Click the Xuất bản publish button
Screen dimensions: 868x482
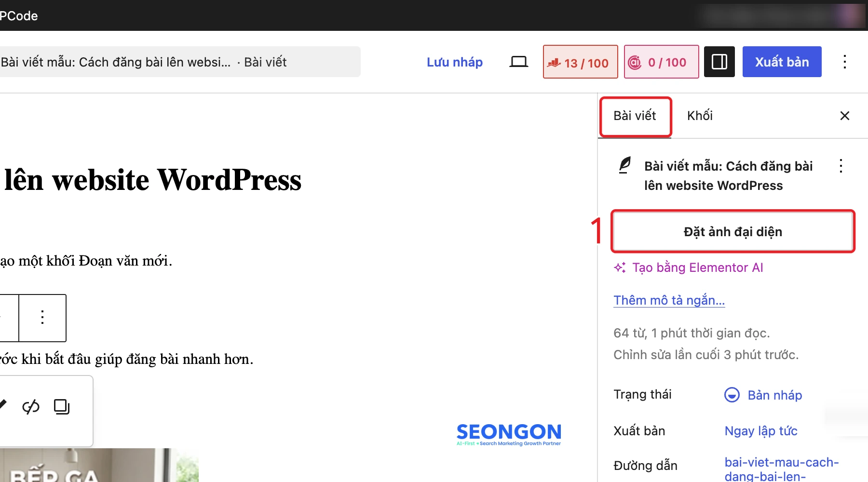782,62
